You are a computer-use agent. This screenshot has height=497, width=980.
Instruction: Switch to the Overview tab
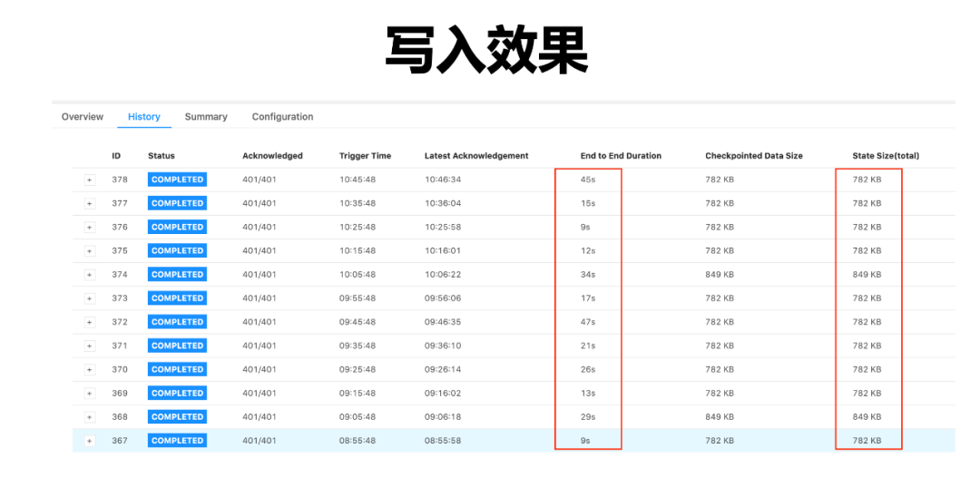point(83,117)
